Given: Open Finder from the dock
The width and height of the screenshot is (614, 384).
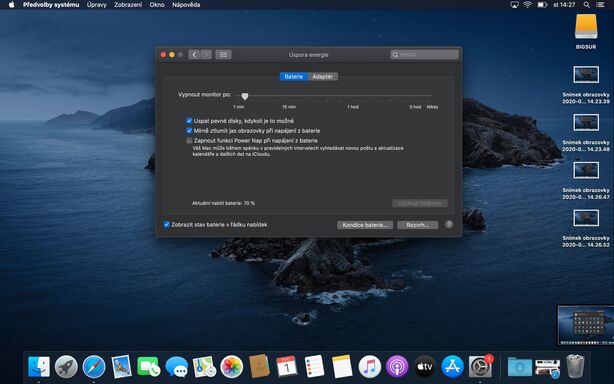Looking at the screenshot, I should click(39, 367).
